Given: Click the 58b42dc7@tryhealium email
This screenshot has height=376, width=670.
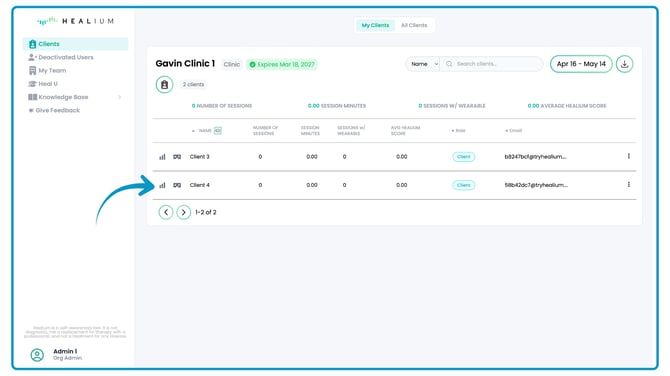Looking at the screenshot, I should point(536,185).
